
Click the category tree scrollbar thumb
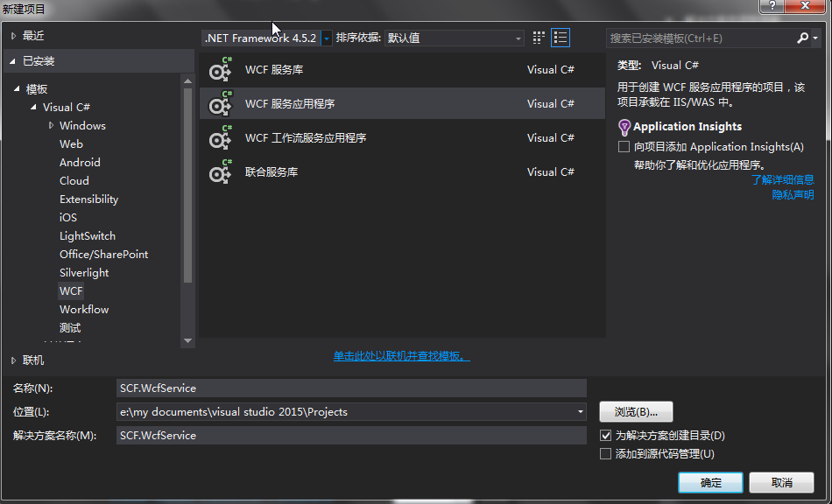pos(187,185)
